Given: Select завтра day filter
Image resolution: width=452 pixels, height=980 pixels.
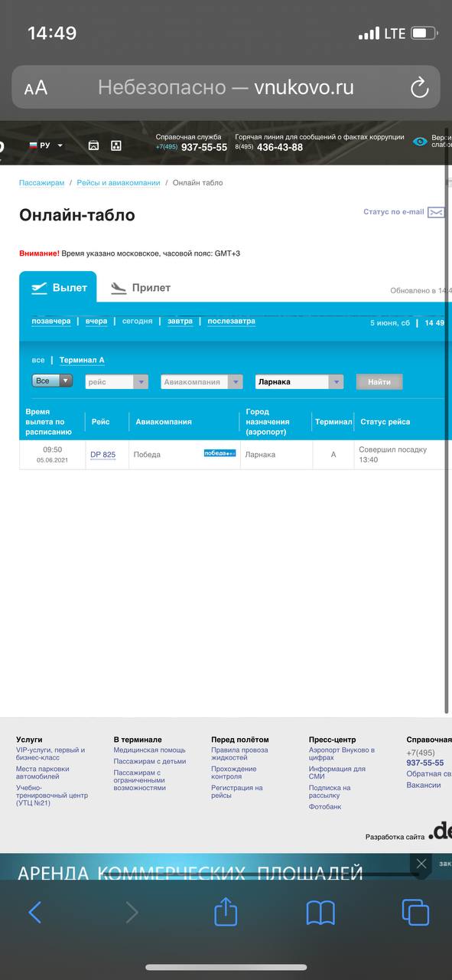Looking at the screenshot, I should point(180,322).
